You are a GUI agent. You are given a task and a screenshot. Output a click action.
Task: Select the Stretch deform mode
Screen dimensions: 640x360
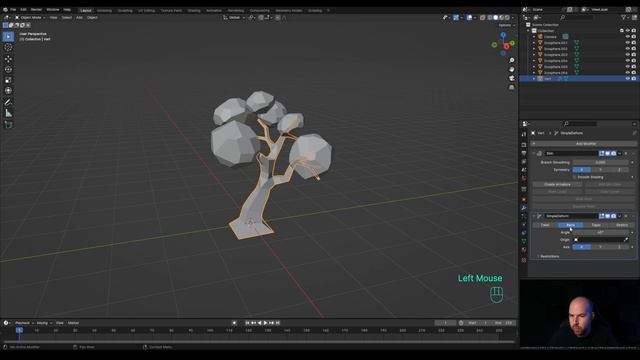622,225
